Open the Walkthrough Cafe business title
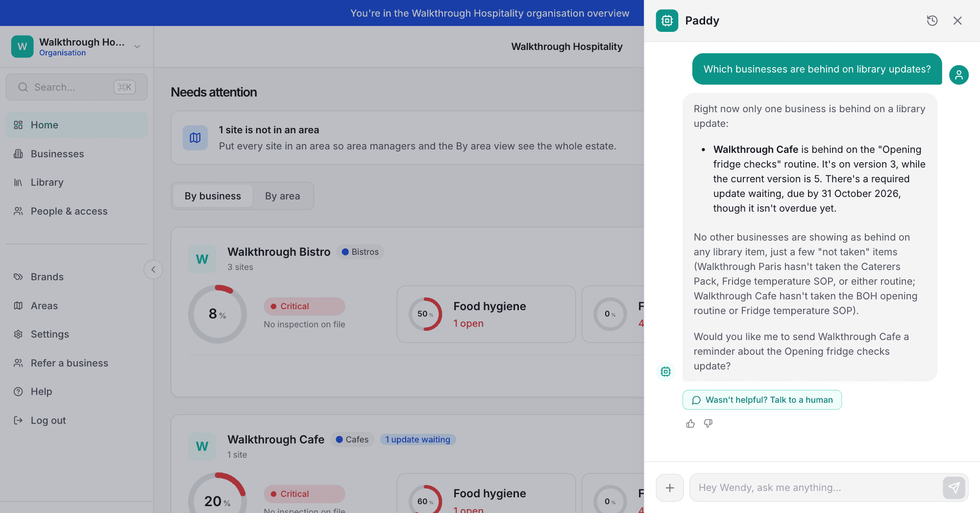The height and width of the screenshot is (513, 980). pyautogui.click(x=276, y=440)
